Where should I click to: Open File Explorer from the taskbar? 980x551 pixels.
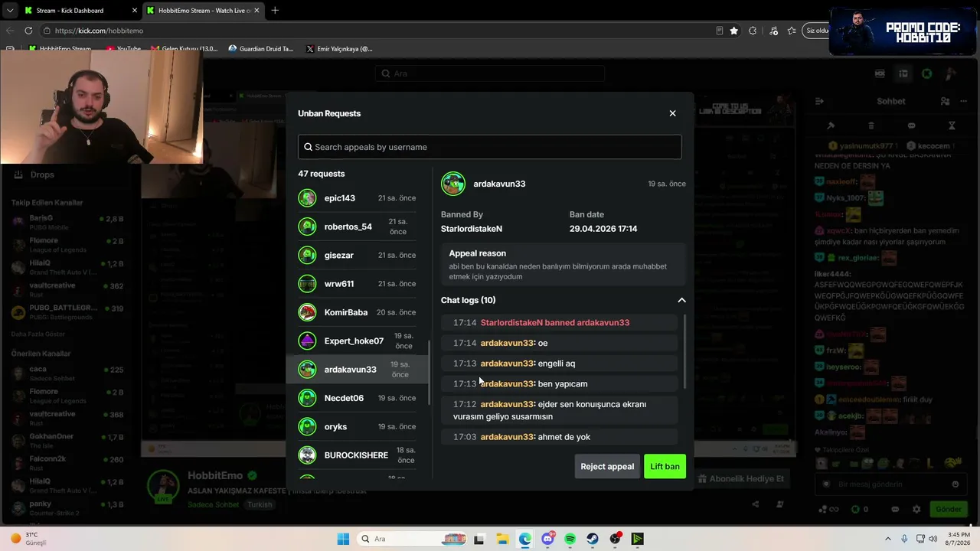click(502, 539)
